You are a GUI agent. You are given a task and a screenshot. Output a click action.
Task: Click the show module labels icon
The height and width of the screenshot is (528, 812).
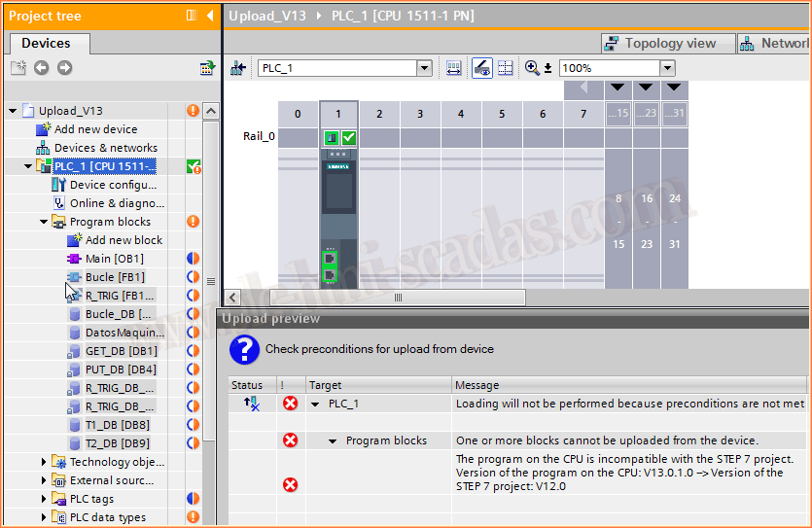coord(482,68)
